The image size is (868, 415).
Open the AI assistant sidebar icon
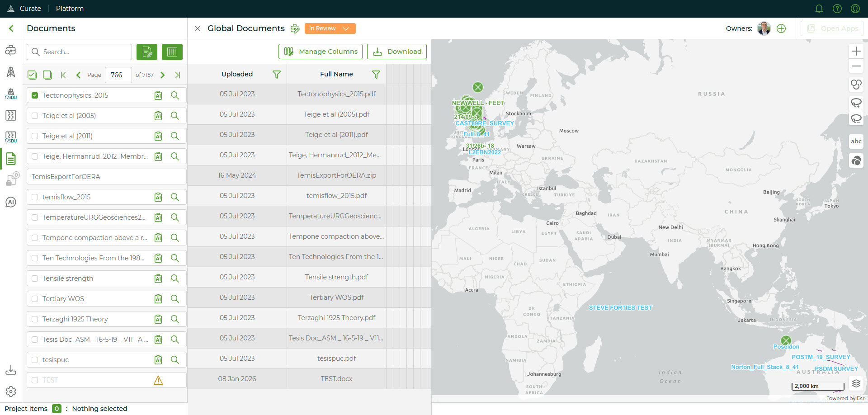pos(11,202)
